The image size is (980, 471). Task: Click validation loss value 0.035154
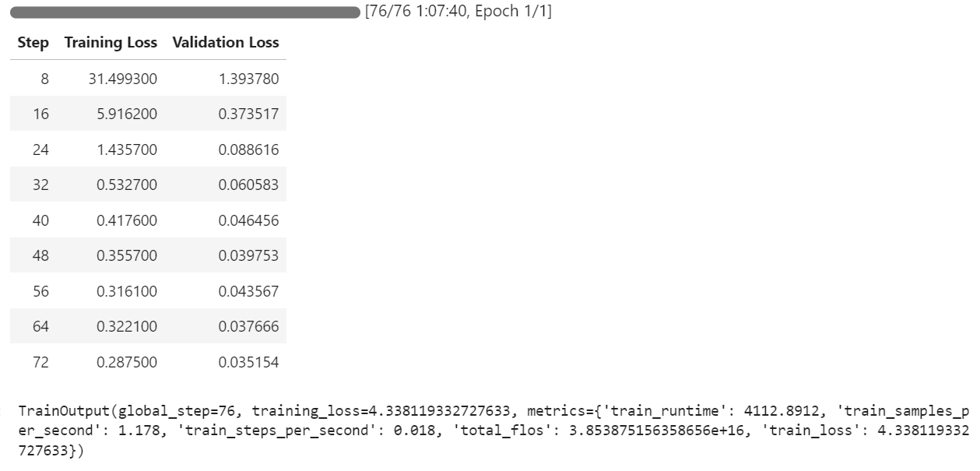tap(249, 362)
